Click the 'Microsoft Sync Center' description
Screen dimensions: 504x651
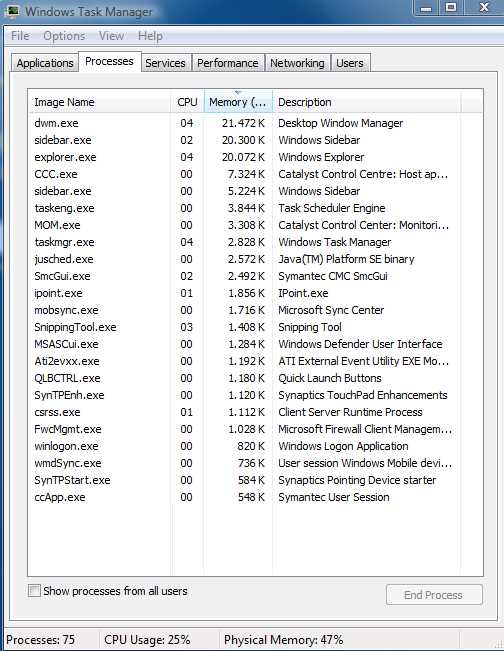click(331, 310)
